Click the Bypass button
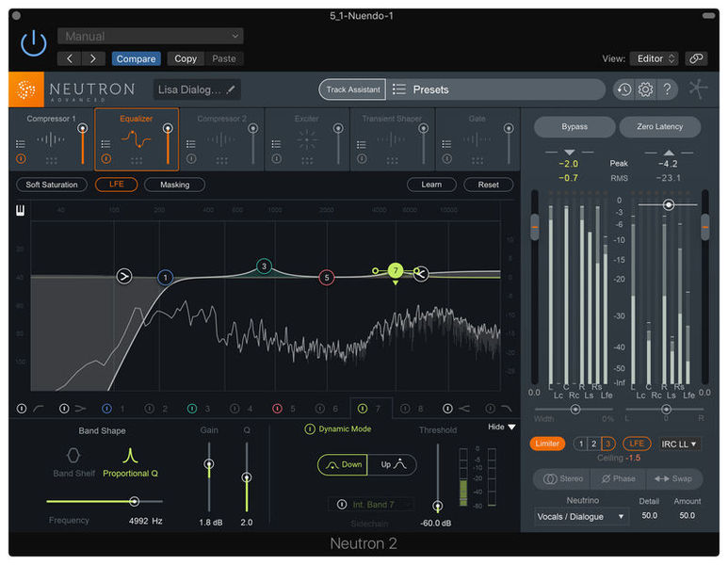Viewport: 728px width, 565px height. point(574,127)
